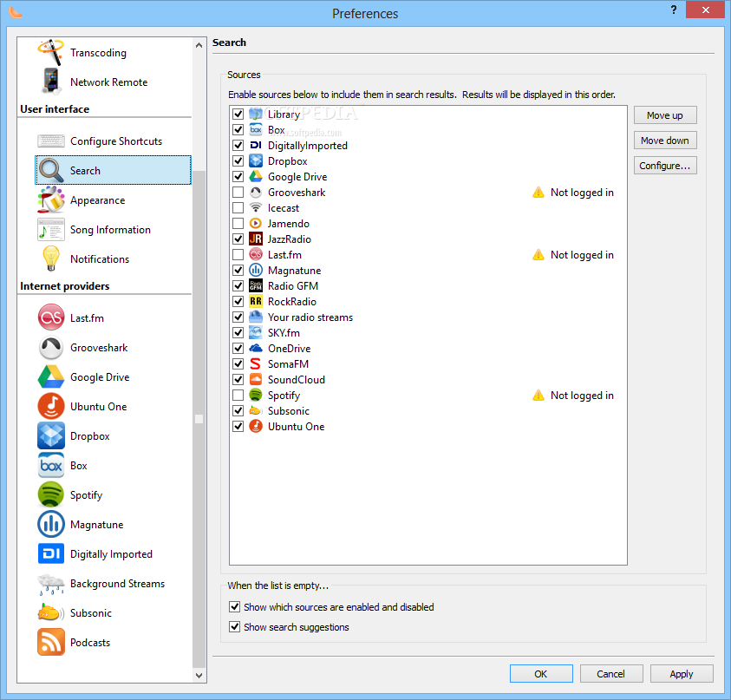
Task: Open the Song Information page icon
Action: [x=51, y=230]
